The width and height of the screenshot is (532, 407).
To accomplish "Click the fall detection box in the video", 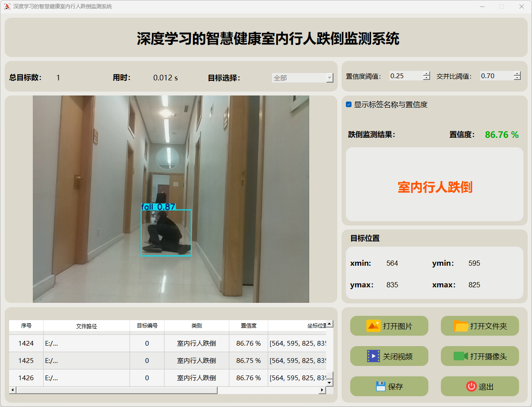I will (166, 232).
